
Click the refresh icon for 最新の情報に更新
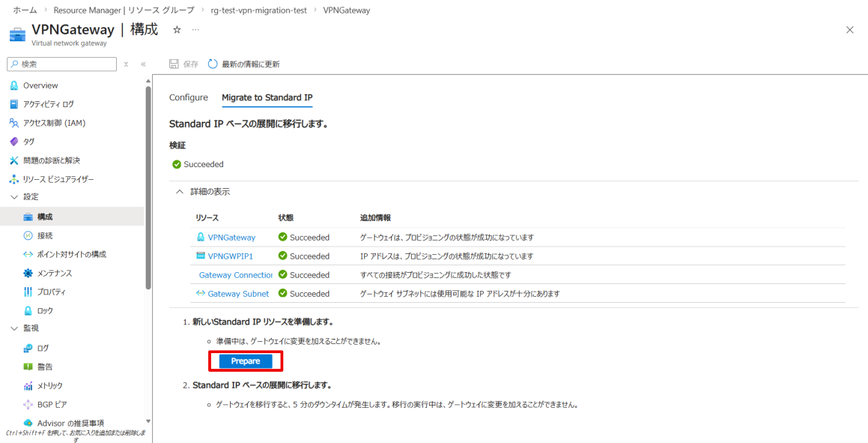213,64
